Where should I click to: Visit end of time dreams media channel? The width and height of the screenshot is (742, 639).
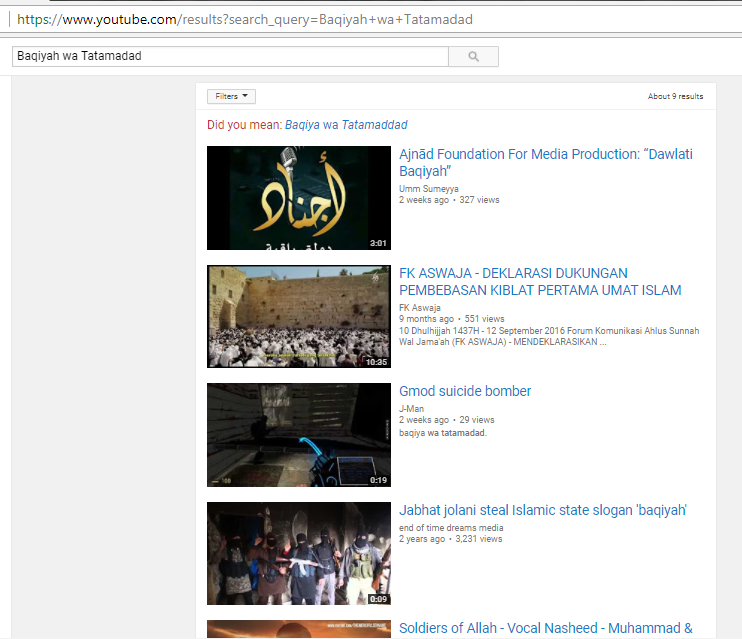pyautogui.click(x=451, y=527)
